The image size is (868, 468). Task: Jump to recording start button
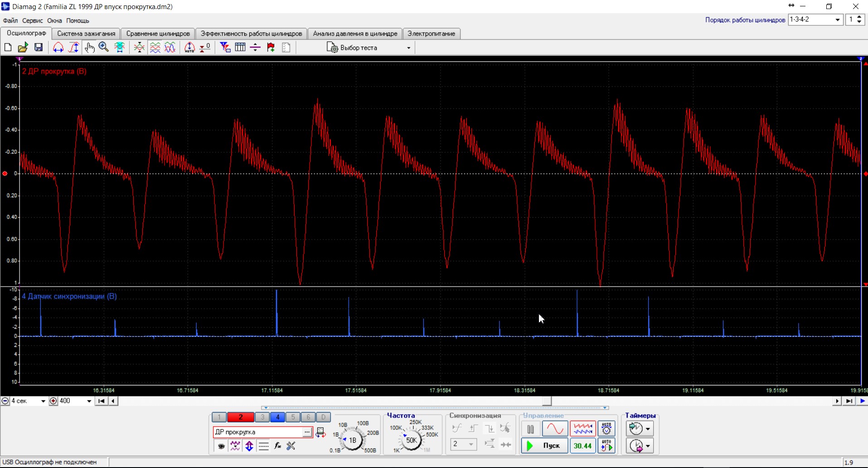102,401
